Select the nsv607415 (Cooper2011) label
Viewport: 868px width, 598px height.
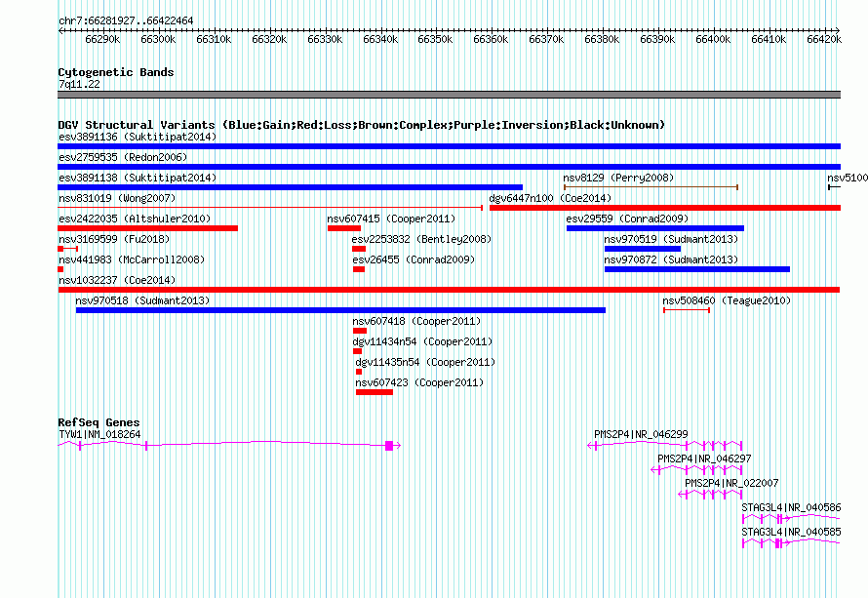pos(391,219)
